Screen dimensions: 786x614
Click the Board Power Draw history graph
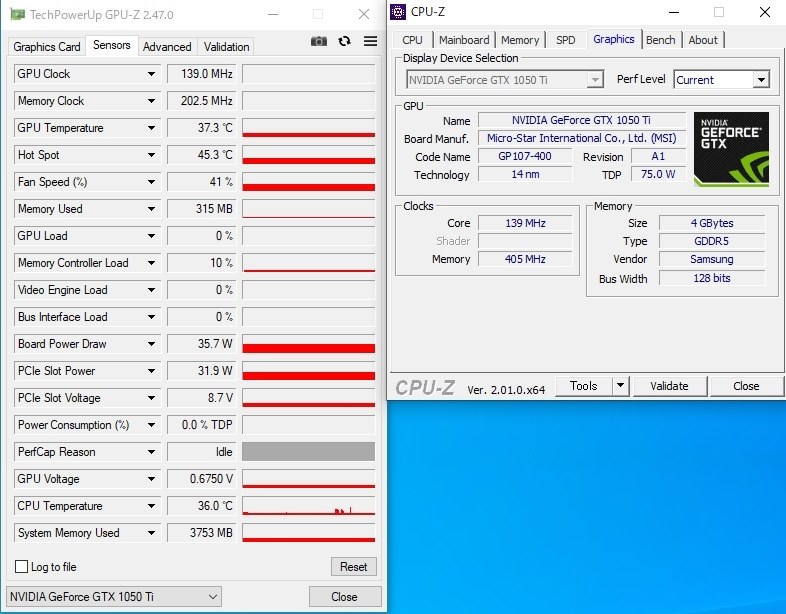click(x=308, y=344)
